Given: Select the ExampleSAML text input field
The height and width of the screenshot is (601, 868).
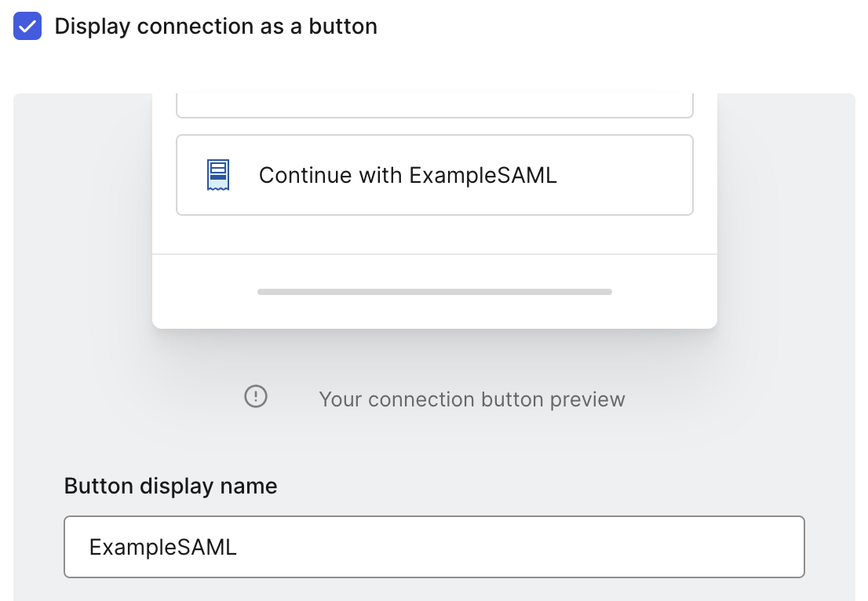Looking at the screenshot, I should [x=434, y=547].
